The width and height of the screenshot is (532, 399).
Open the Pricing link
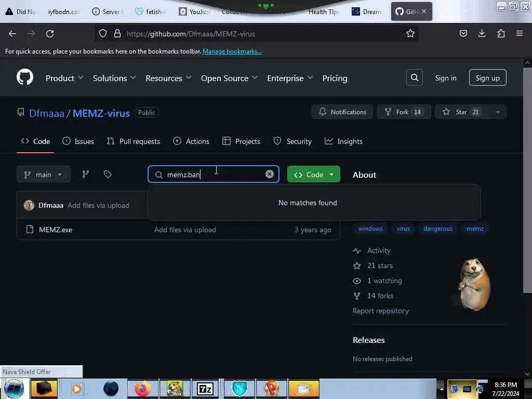(335, 78)
